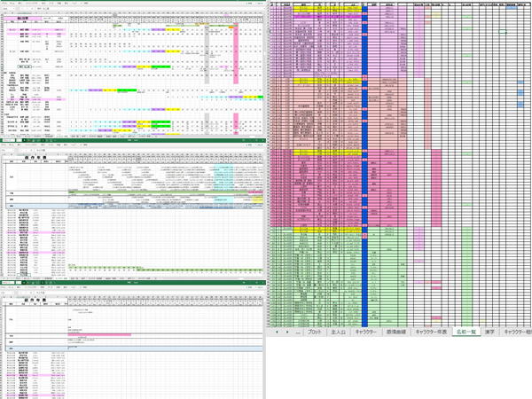The image size is (532, 399).
Task: Switch to the プロット sheet tab
Action: click(314, 331)
